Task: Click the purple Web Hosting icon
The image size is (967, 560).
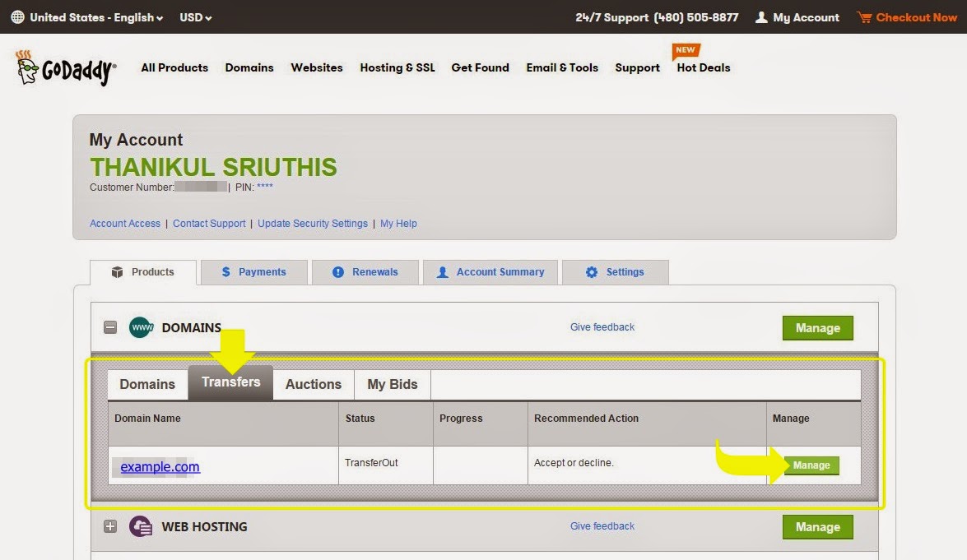Action: pos(142,527)
